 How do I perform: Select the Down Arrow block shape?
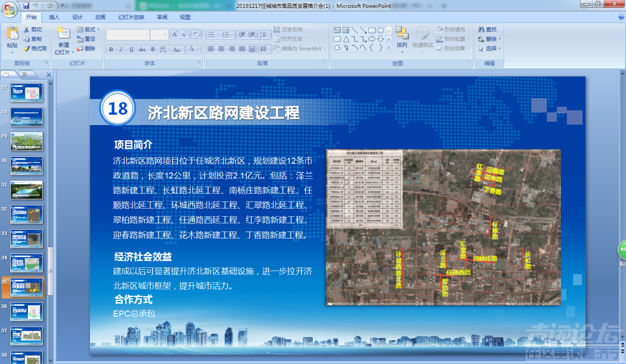click(380, 39)
